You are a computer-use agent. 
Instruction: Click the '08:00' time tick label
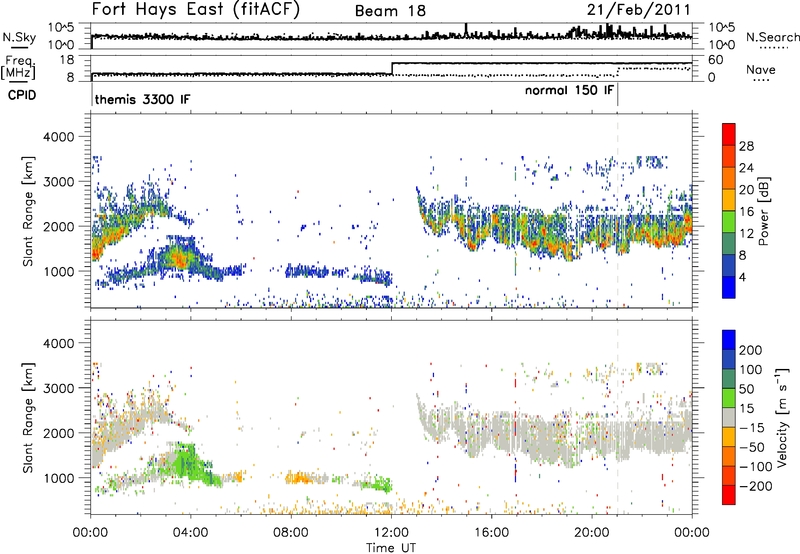pyautogui.click(x=291, y=533)
